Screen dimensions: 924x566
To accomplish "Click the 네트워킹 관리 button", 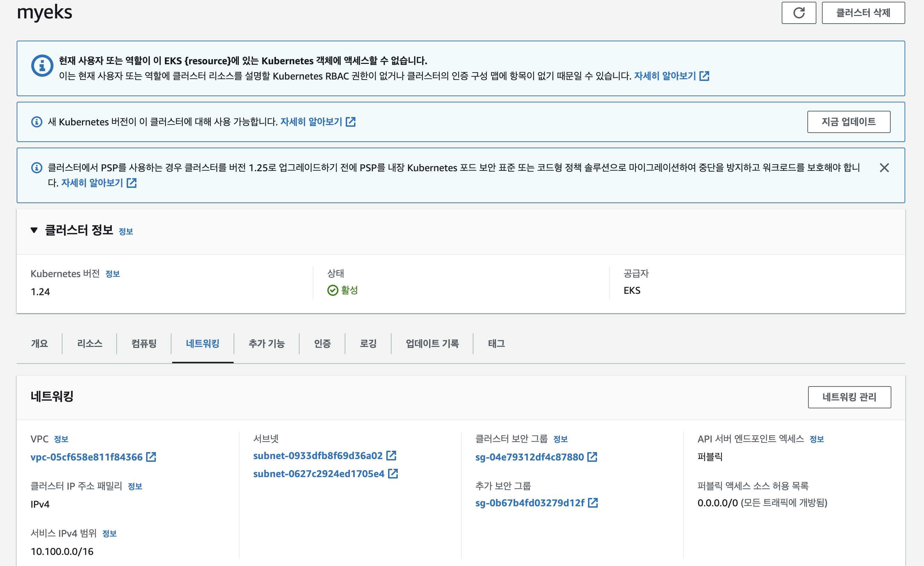I will (x=849, y=397).
